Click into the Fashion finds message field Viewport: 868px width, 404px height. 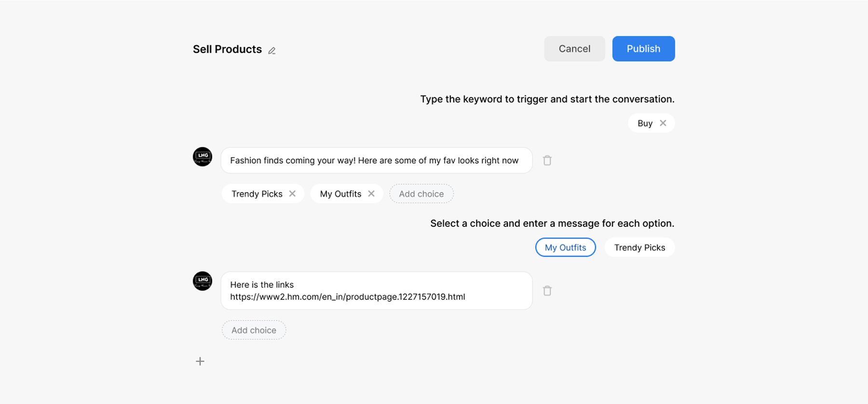pyautogui.click(x=376, y=160)
